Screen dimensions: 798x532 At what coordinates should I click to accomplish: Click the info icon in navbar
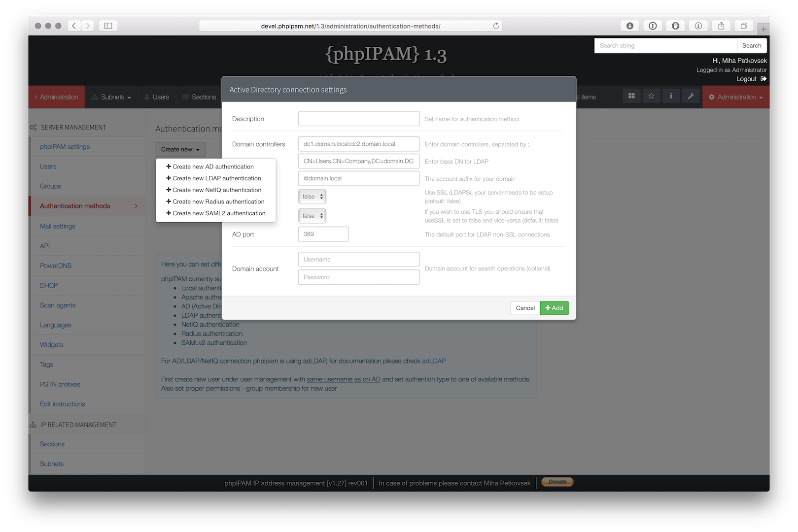[671, 96]
